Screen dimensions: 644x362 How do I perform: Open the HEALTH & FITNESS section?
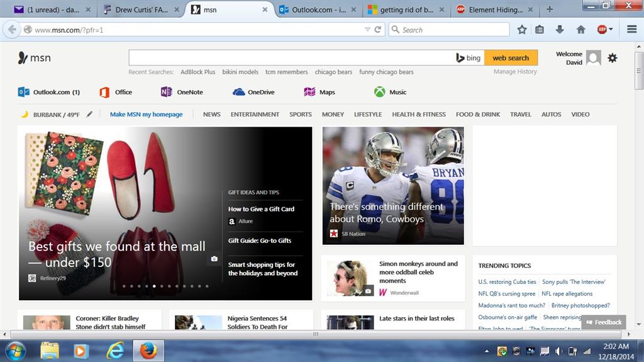click(x=418, y=115)
